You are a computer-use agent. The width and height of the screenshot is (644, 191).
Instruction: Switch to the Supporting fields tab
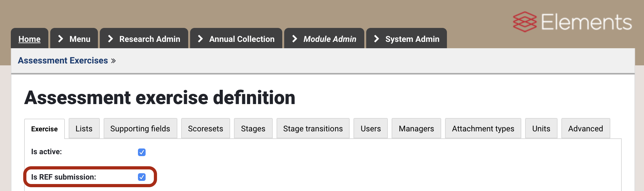(x=140, y=129)
